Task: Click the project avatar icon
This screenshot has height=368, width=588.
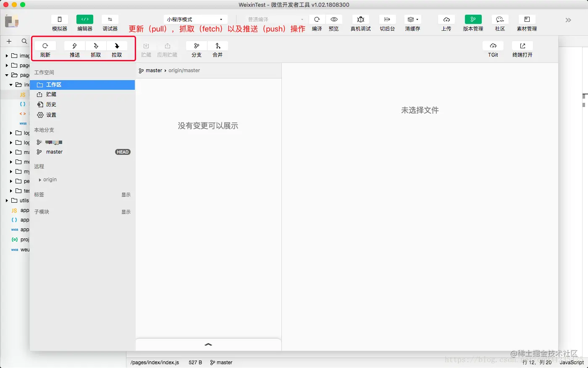Action: (12, 21)
